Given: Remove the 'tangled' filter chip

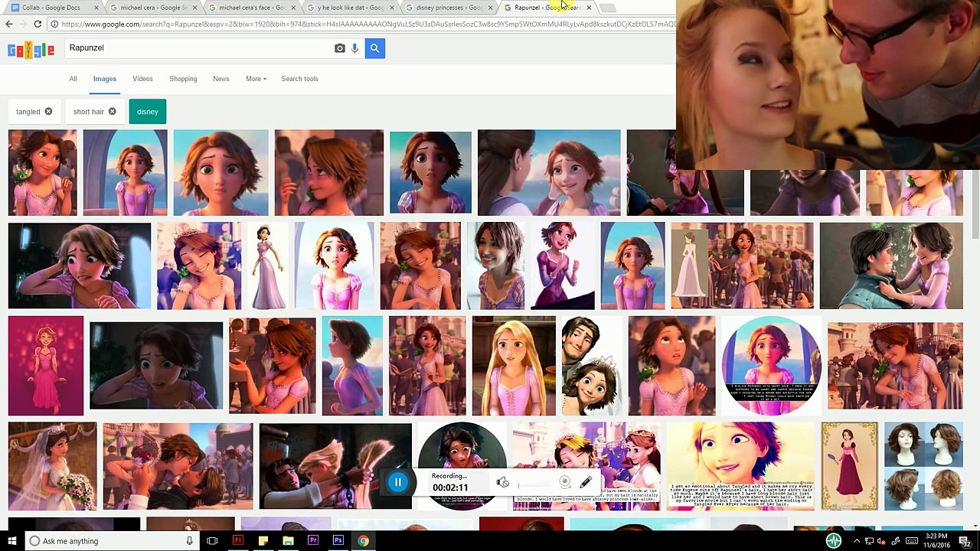Looking at the screenshot, I should tap(48, 112).
